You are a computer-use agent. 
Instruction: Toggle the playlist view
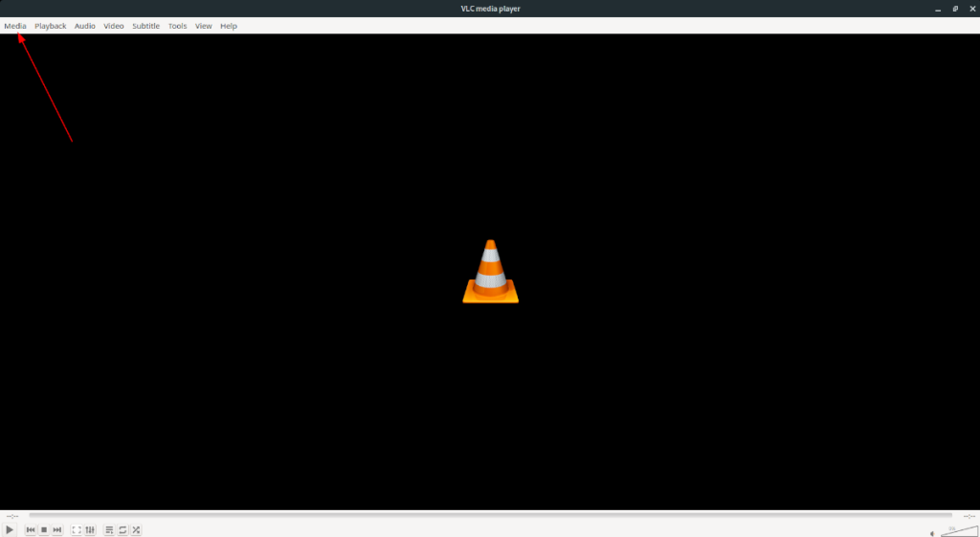(x=109, y=529)
